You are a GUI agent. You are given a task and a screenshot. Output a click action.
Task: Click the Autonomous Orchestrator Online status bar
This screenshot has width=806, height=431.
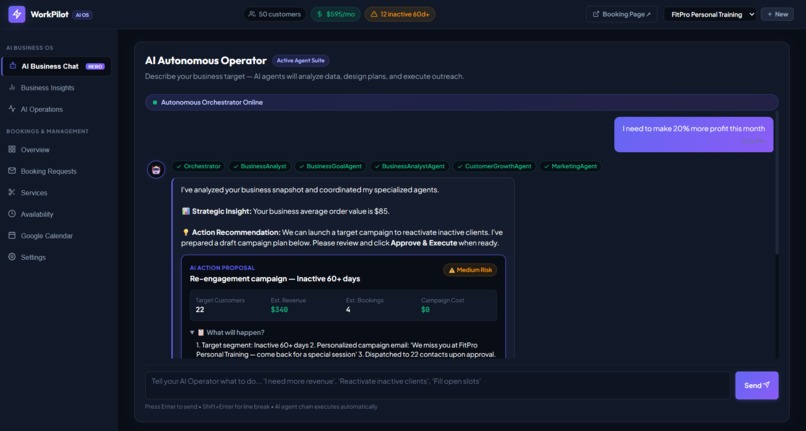coord(462,102)
